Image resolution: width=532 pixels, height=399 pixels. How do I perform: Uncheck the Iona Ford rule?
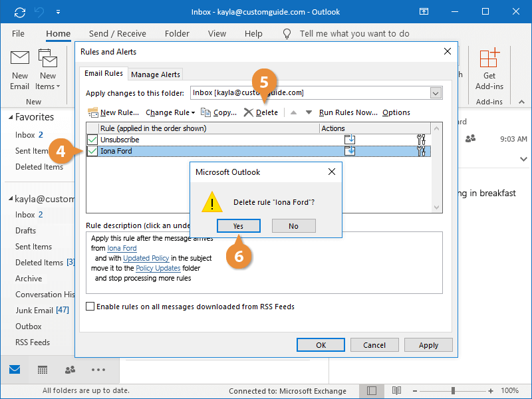91,151
